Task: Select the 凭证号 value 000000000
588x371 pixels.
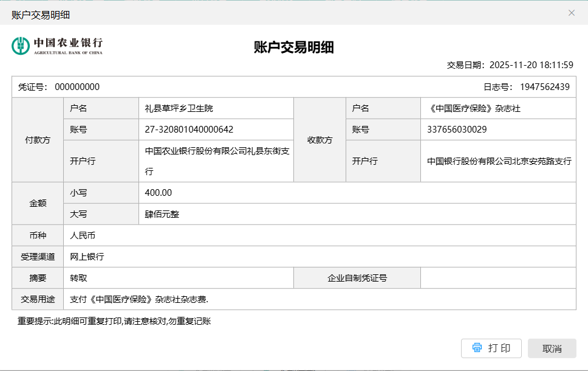Action: pos(77,87)
